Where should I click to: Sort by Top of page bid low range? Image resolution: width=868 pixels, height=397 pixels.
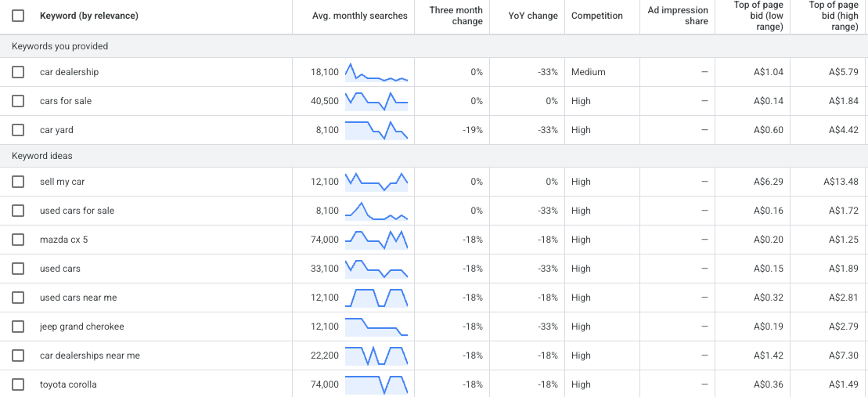pos(758,16)
